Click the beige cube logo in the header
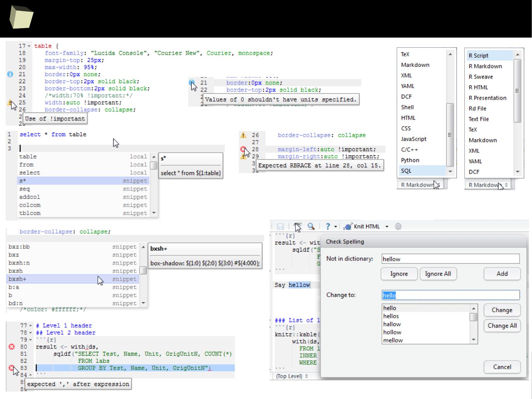This screenshot has width=532, height=399. point(21,17)
